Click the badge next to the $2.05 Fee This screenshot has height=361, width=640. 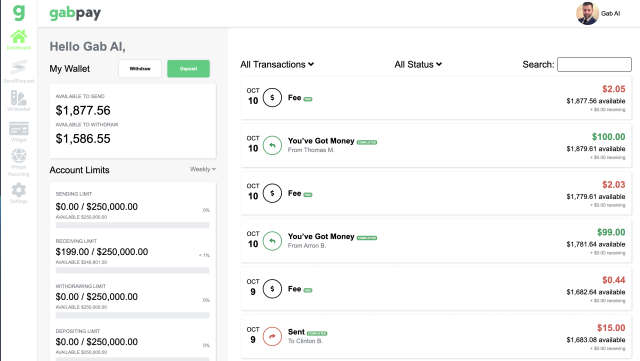308,99
